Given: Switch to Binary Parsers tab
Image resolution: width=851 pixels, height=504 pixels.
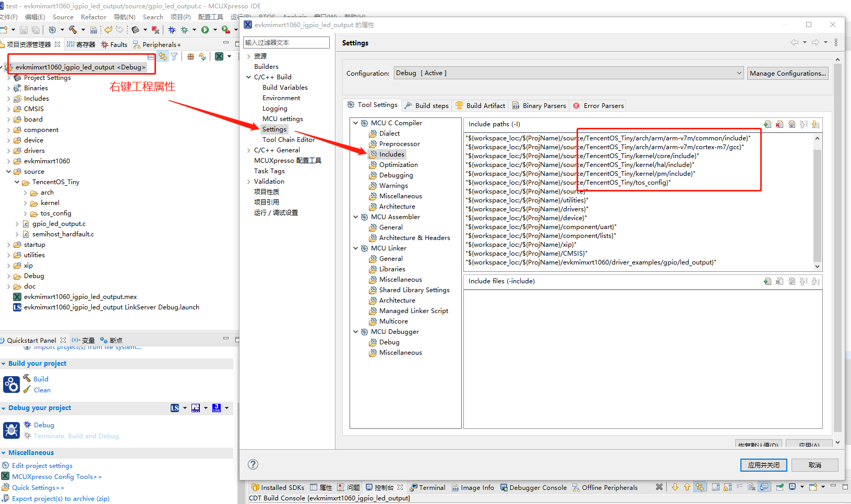Looking at the screenshot, I should [538, 105].
